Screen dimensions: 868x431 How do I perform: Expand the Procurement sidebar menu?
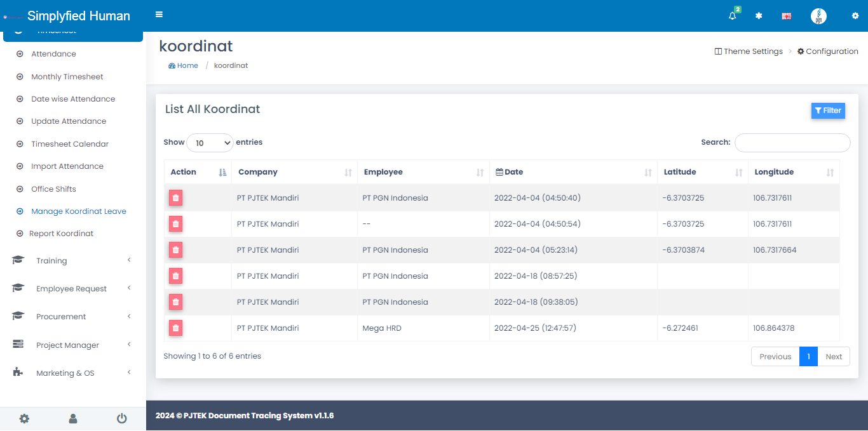pos(71,317)
